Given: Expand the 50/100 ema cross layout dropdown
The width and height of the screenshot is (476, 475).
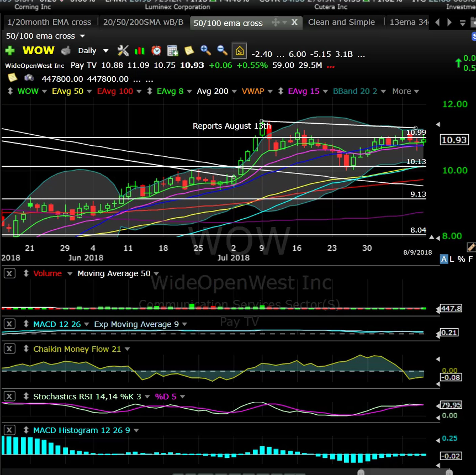Looking at the screenshot, I should tap(83, 36).
